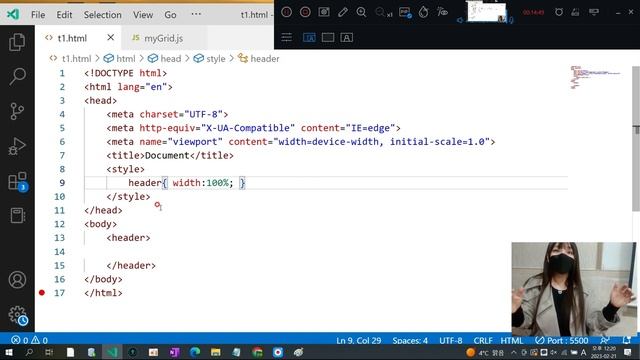
Task: Click the zoom out x1 magnifier icon
Action: pos(383,13)
